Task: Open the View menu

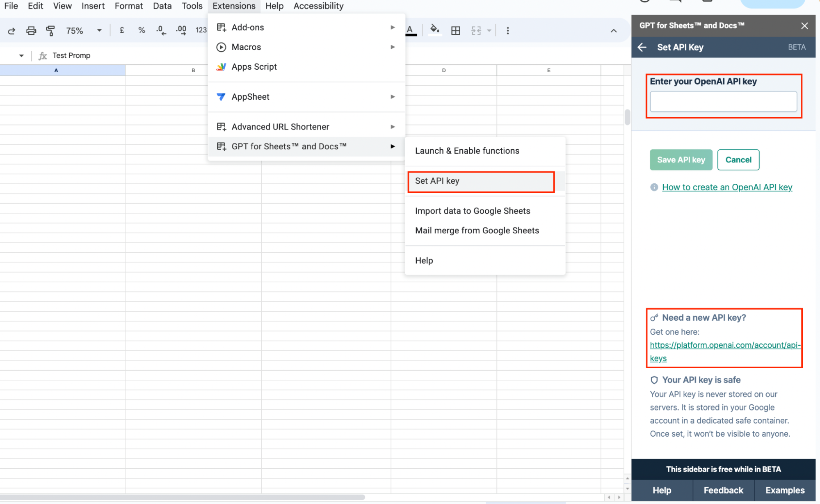Action: point(62,6)
